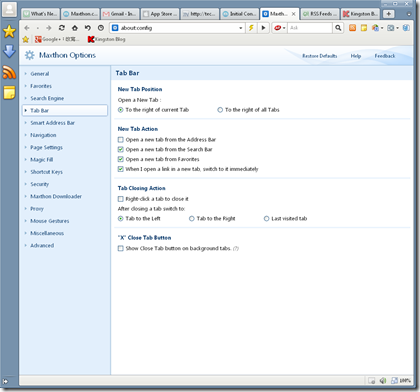Click the speaker mute icon in status bar
Viewport: 420px width, 392px height.
click(383, 380)
